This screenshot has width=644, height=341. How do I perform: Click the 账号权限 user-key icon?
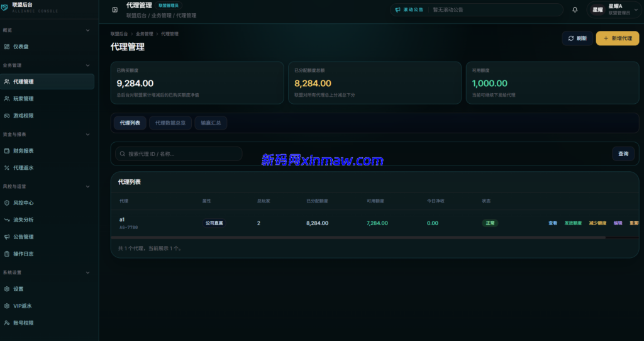click(x=6, y=323)
